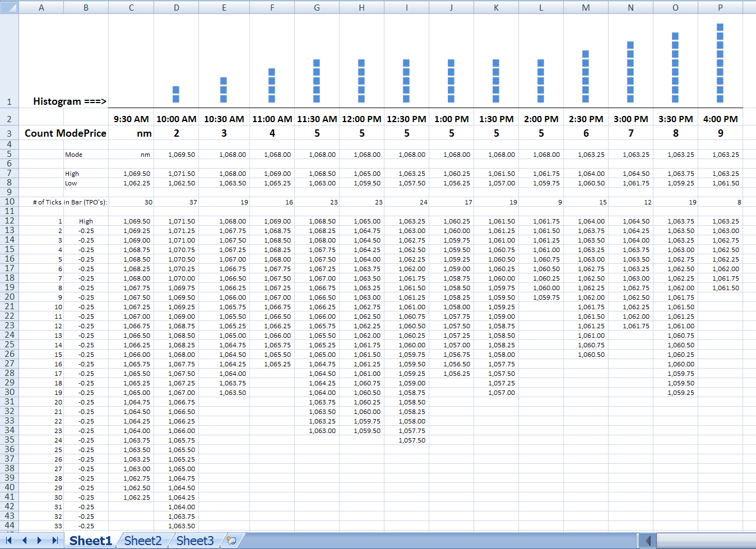The height and width of the screenshot is (549, 756).
Task: Select row 27 header
Action: pos(9,364)
